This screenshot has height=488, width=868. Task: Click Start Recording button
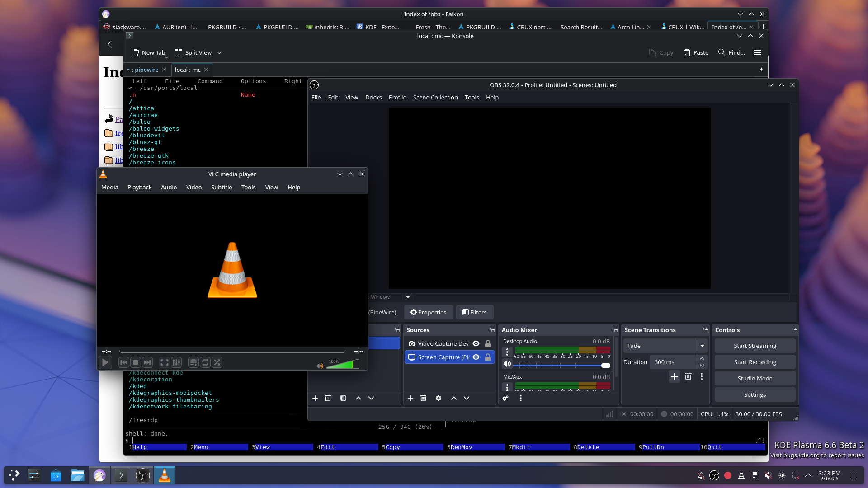point(755,362)
